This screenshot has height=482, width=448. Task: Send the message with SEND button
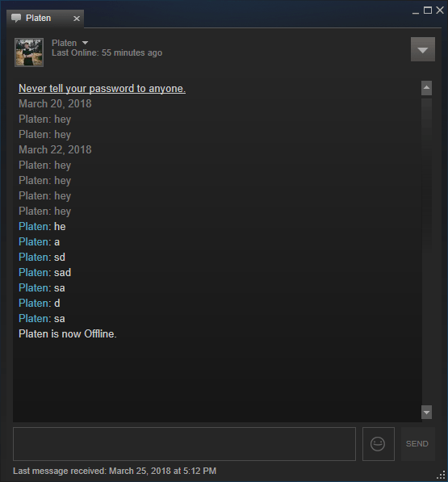(x=417, y=443)
